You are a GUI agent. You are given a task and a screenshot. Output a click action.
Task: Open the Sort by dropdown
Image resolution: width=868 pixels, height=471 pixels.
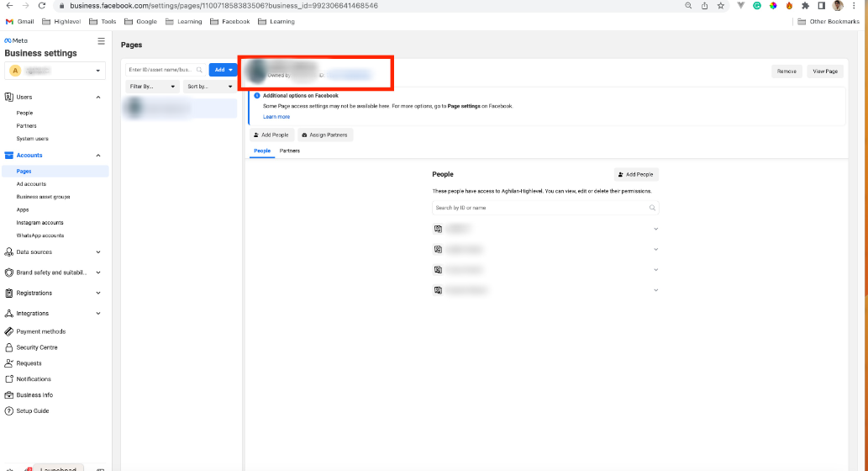(209, 87)
